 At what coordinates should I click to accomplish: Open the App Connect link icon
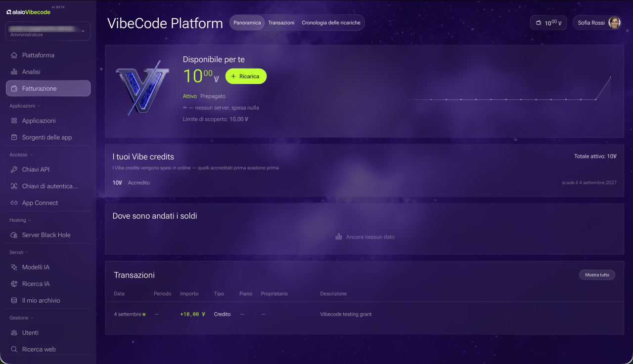(x=14, y=203)
